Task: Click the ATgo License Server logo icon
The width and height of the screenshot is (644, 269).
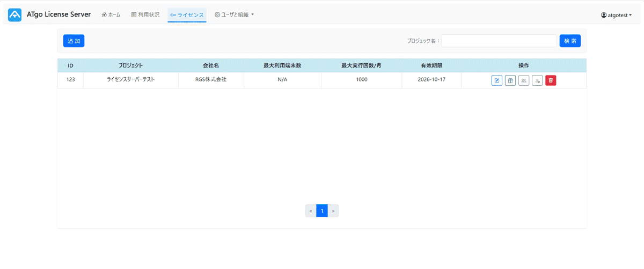Action: 15,15
